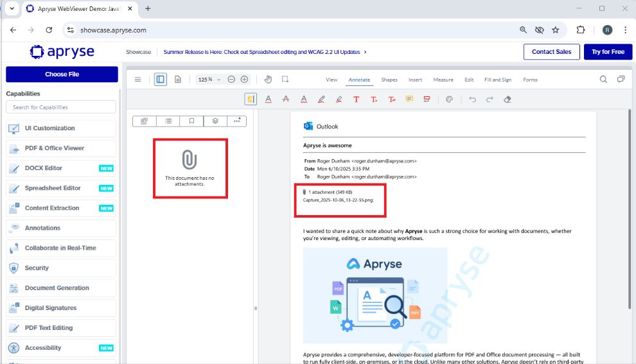This screenshot has width=636, height=364.
Task: Switch to the Measure ribbon tab
Action: tap(443, 80)
